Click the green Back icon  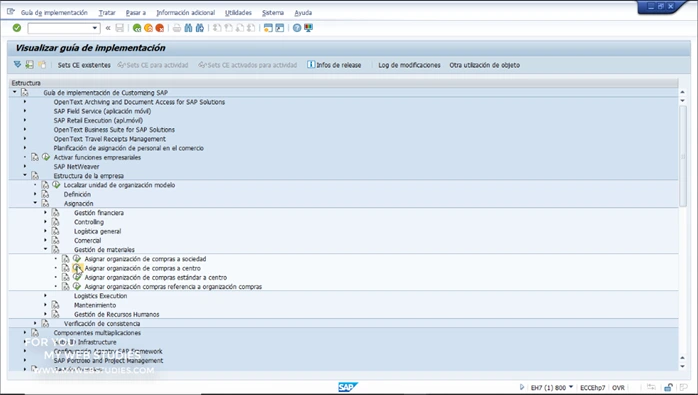[x=137, y=28]
